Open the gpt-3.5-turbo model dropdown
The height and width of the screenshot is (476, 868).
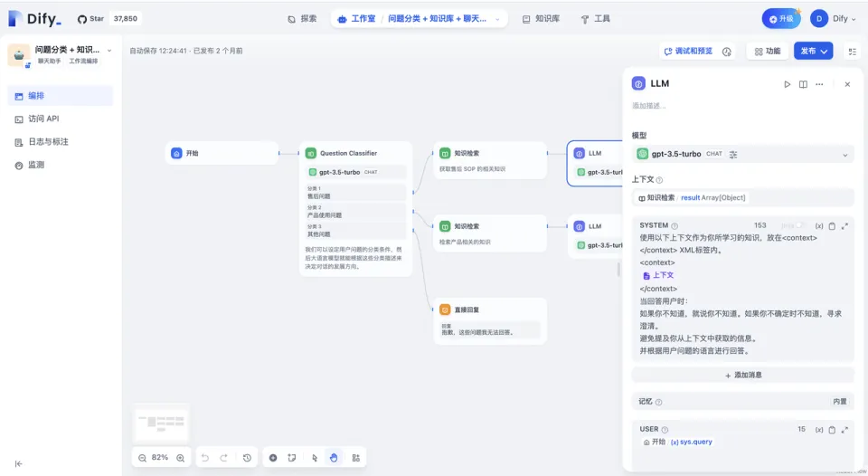(x=741, y=154)
